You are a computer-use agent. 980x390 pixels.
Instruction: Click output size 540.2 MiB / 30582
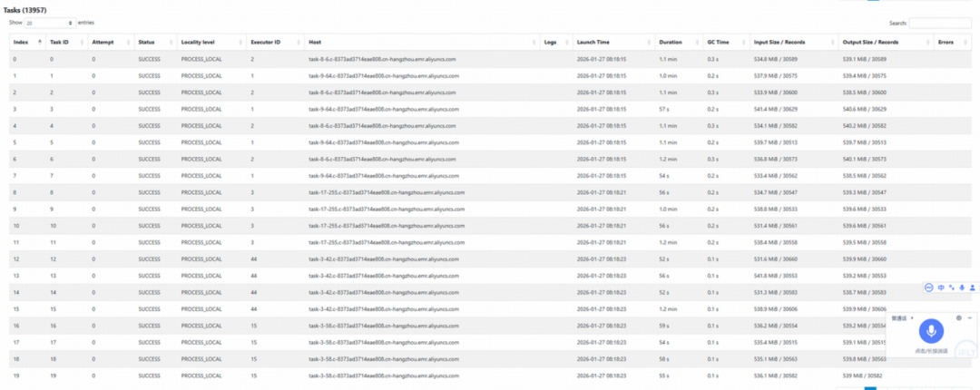pyautogui.click(x=864, y=126)
